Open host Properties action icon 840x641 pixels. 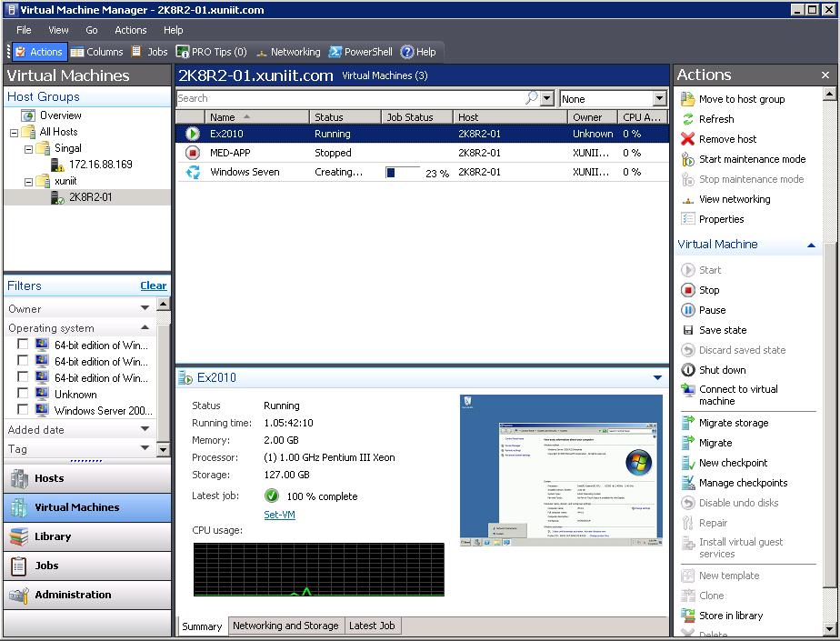click(x=688, y=219)
